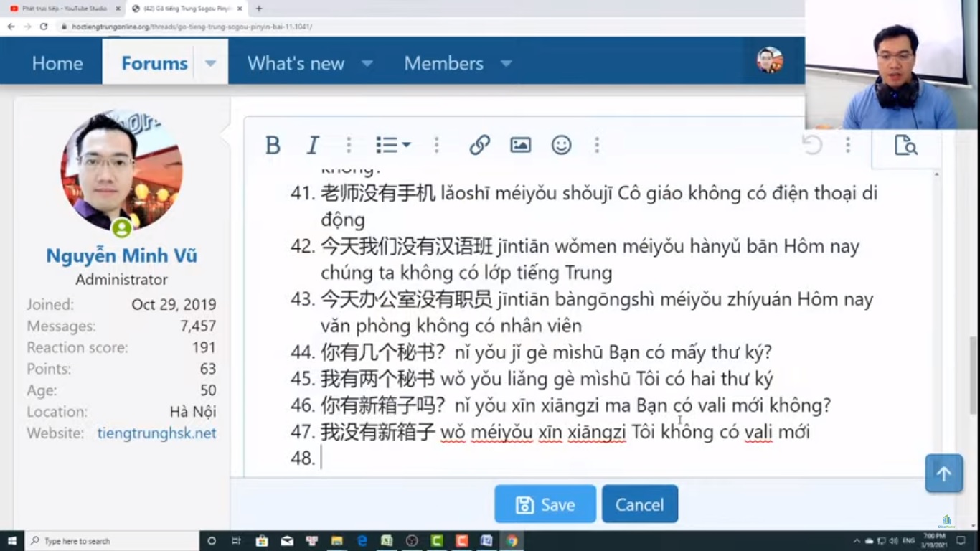This screenshot has height=551, width=980.
Task: Click the taskbar search box
Action: pyautogui.click(x=112, y=541)
